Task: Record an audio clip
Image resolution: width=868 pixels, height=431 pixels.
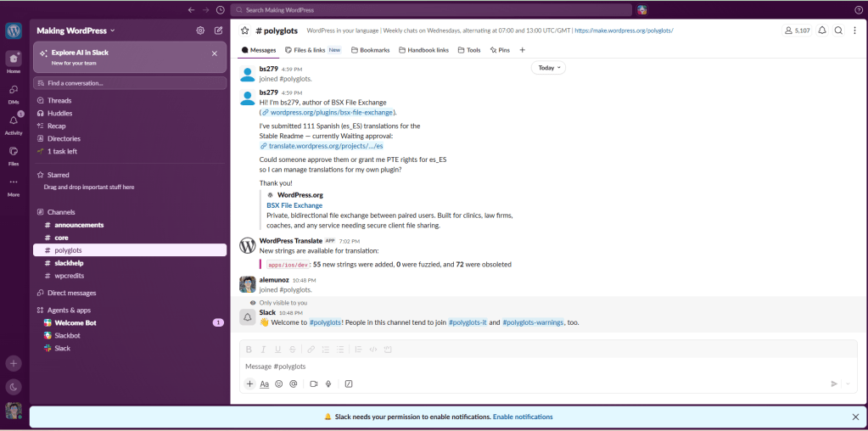Action: tap(328, 383)
